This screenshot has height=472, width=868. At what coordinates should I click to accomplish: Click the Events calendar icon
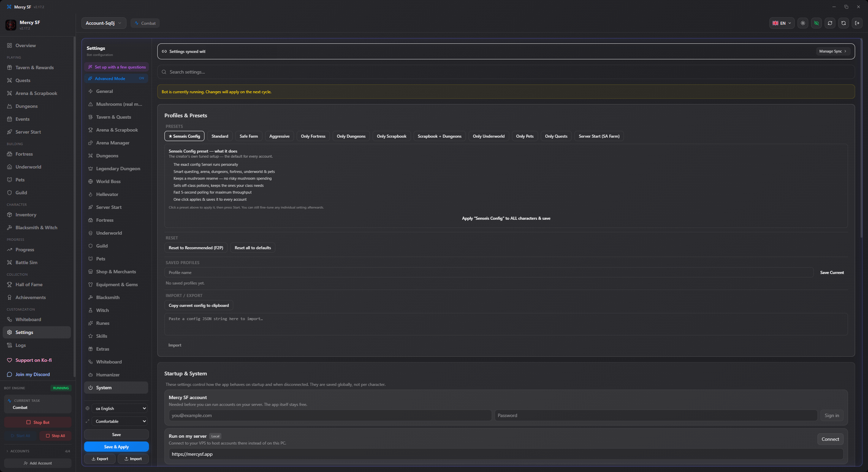(x=9, y=119)
